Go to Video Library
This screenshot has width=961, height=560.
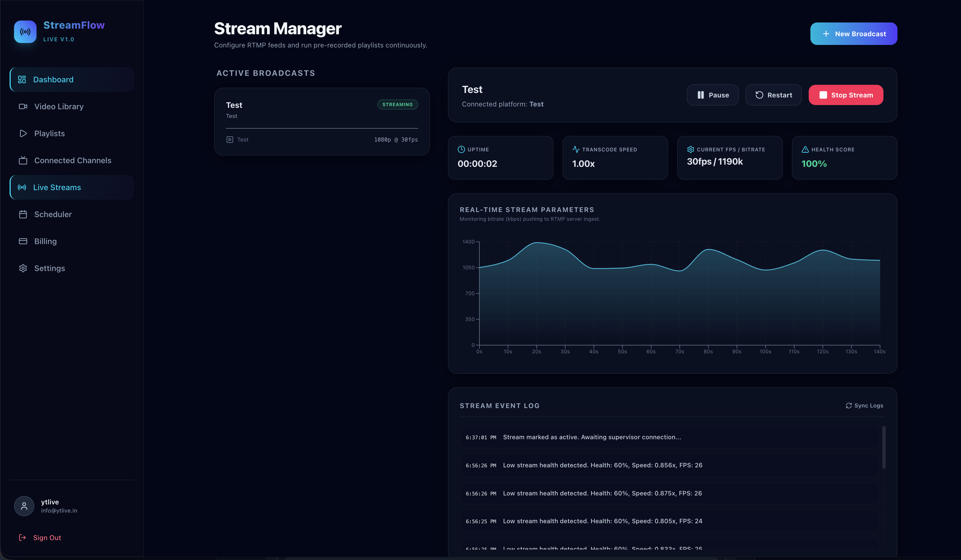point(72,106)
